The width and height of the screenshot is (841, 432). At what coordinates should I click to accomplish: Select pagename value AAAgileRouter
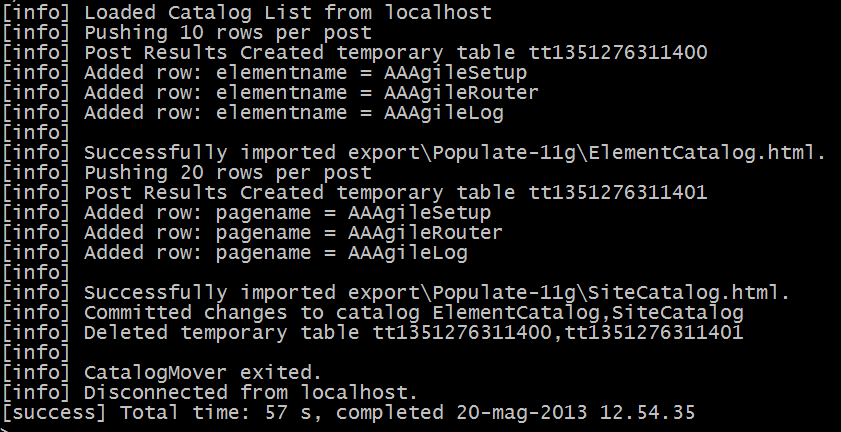[425, 232]
